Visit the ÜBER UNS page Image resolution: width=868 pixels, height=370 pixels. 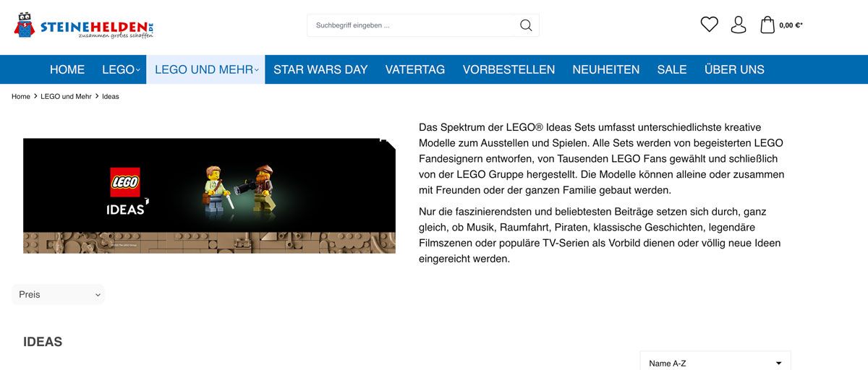coord(734,69)
